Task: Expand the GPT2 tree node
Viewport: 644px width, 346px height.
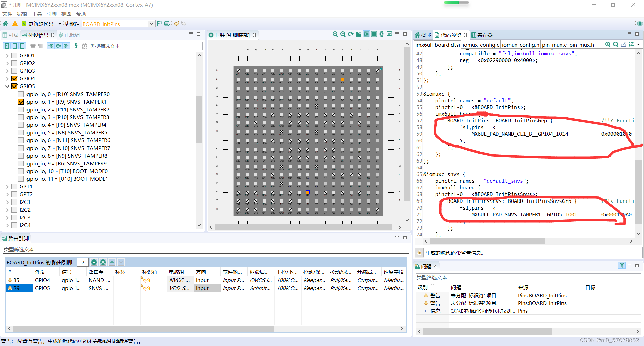Action: point(7,194)
